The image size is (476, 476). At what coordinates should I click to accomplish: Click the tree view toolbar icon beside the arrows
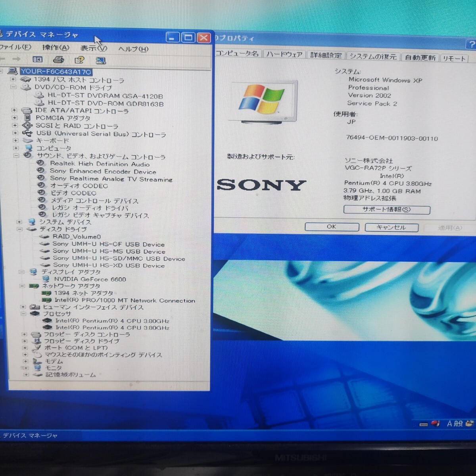pos(37,59)
